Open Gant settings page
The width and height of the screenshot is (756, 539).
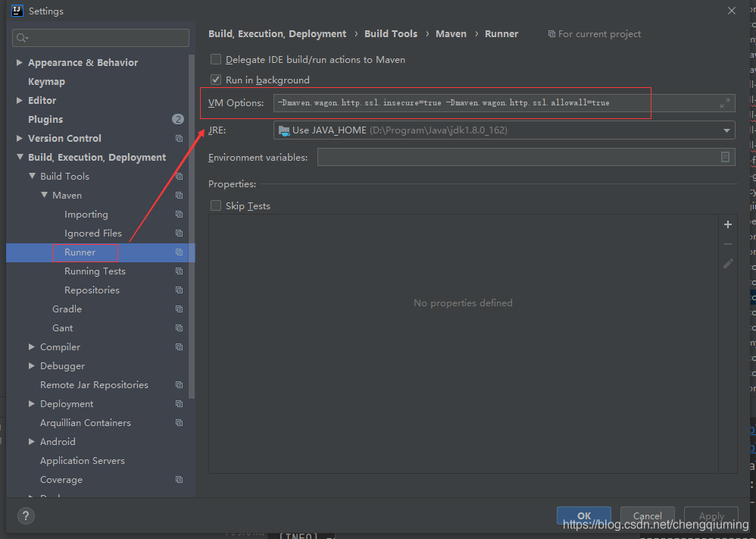[63, 328]
